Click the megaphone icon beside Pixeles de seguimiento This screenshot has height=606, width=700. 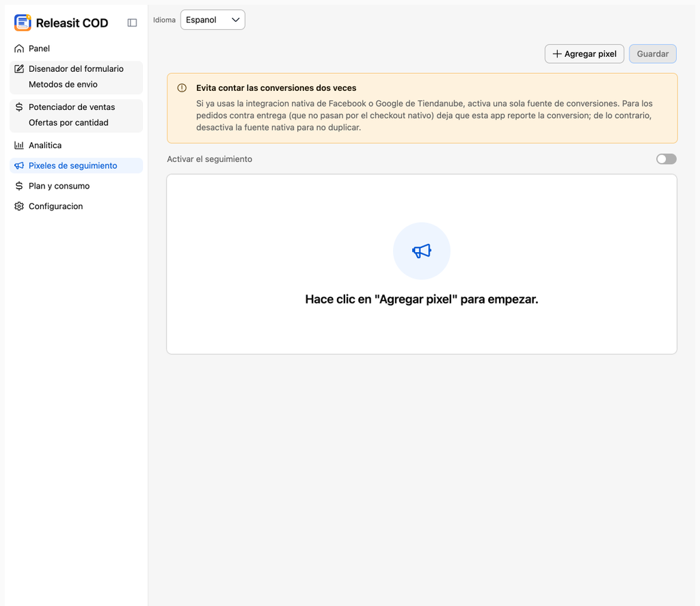(18, 165)
